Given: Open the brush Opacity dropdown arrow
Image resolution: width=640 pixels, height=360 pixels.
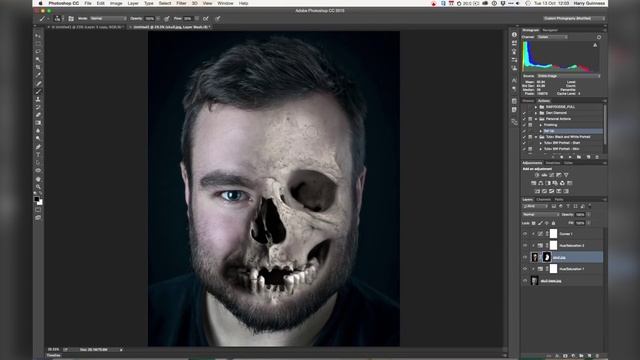Looking at the screenshot, I should (x=158, y=18).
